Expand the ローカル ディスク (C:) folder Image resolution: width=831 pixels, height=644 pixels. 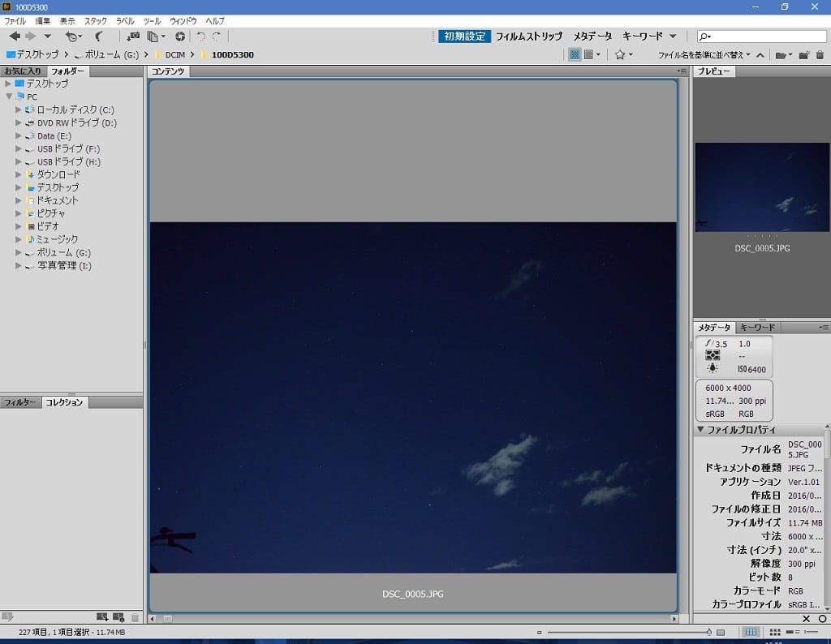pos(19,109)
